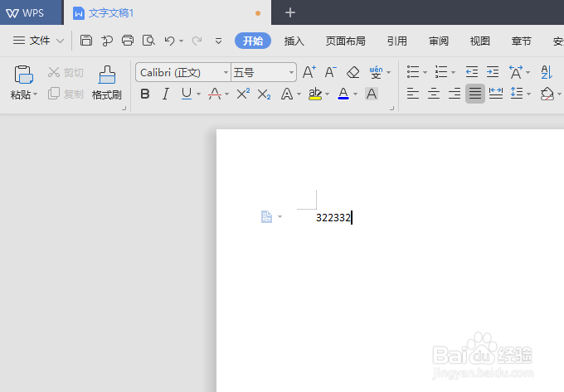Click the new tab plus button
The image size is (564, 392).
[290, 13]
